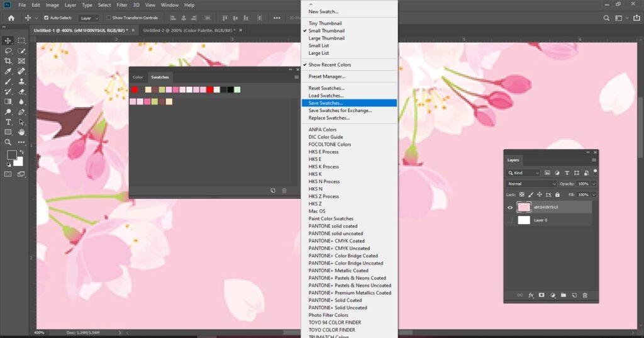Select the Eraser tool
Viewport: 644px width, 338px height.
point(21,91)
